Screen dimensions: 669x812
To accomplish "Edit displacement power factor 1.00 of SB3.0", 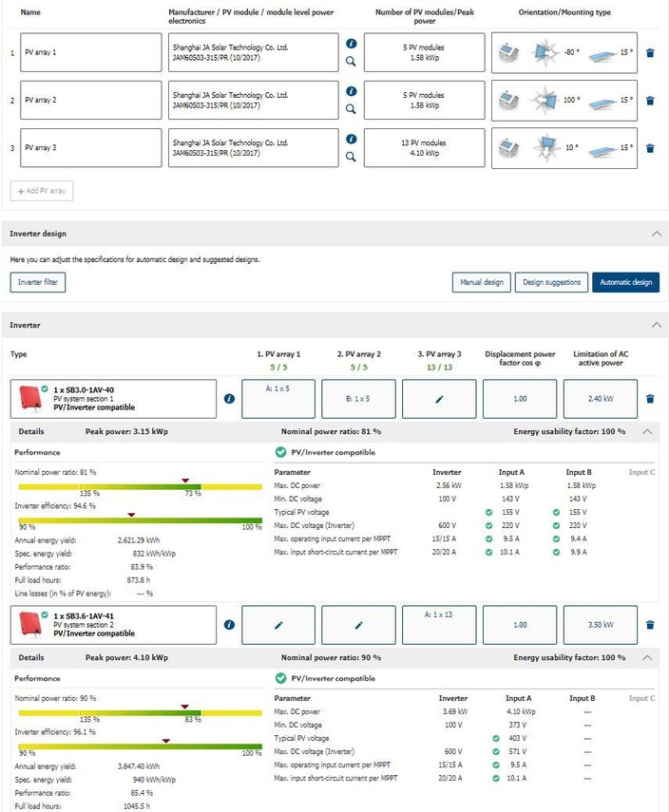I will pyautogui.click(x=520, y=399).
